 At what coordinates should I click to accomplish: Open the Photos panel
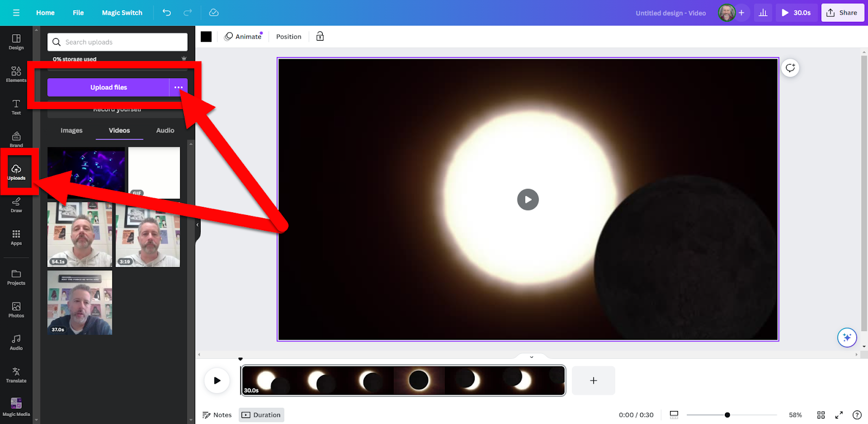click(x=16, y=310)
